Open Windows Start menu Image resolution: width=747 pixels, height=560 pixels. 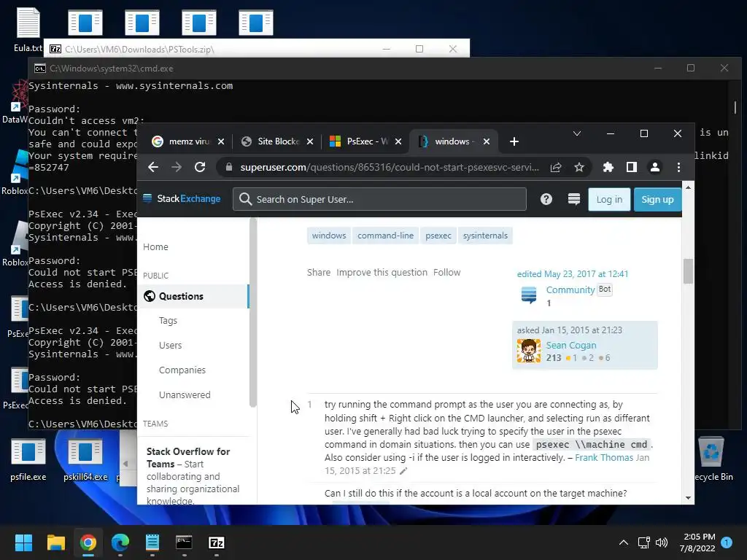click(23, 542)
